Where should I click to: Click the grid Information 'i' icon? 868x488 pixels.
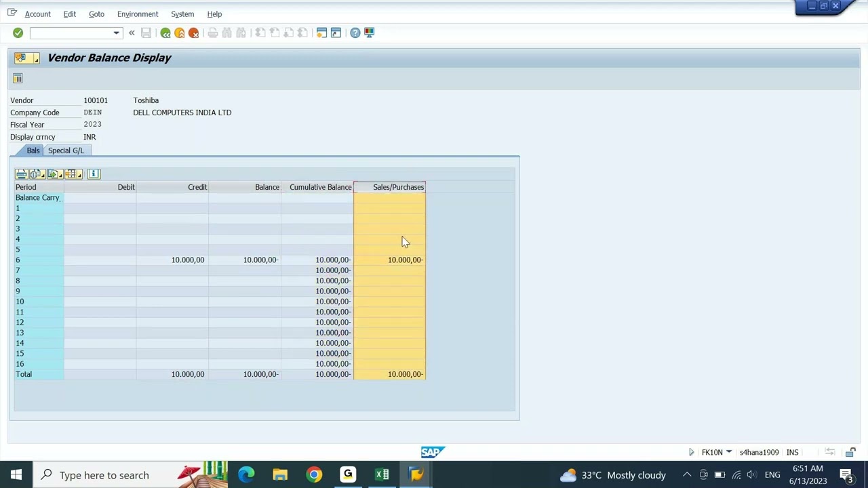[94, 174]
